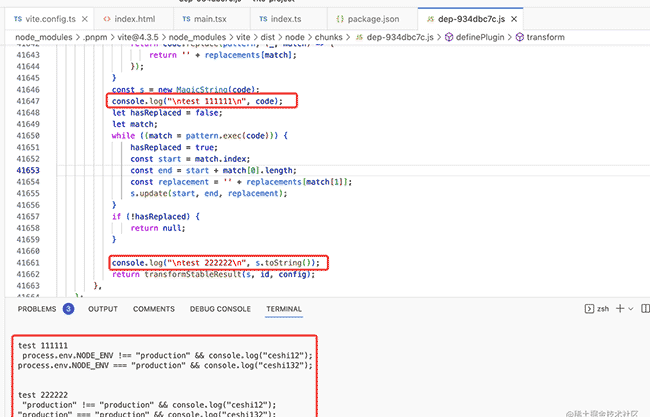Place cursor on the transformStableResult return line
The height and width of the screenshot is (417, 650).
(x=220, y=274)
